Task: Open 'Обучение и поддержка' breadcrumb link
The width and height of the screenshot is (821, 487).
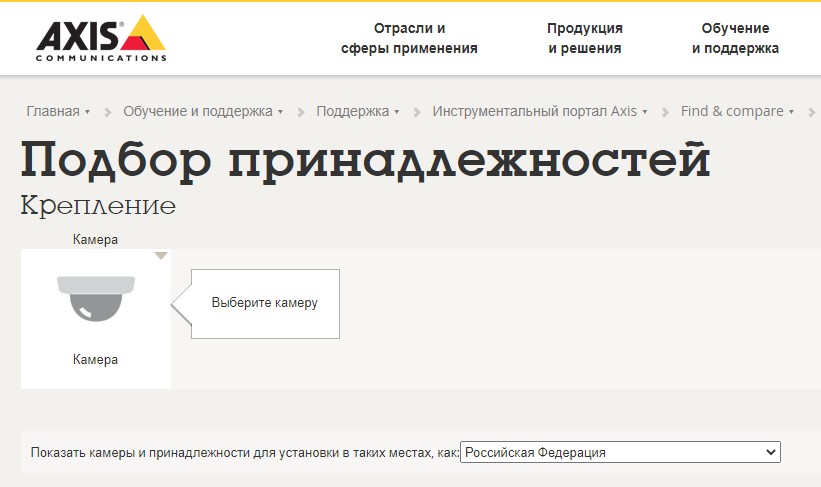Action: pos(198,112)
